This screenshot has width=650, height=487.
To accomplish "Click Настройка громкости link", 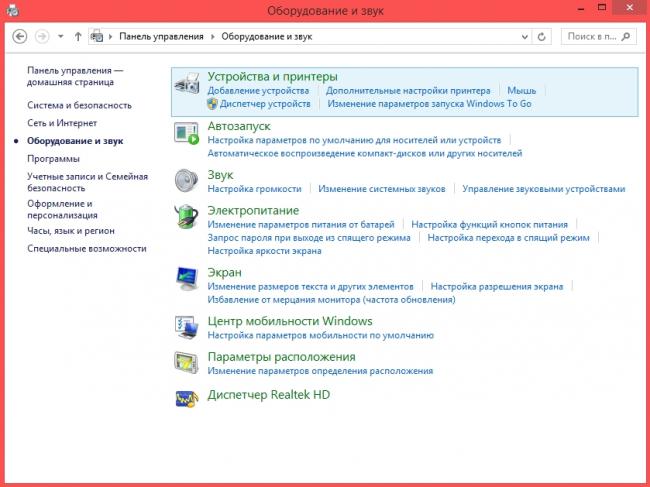I will point(255,189).
